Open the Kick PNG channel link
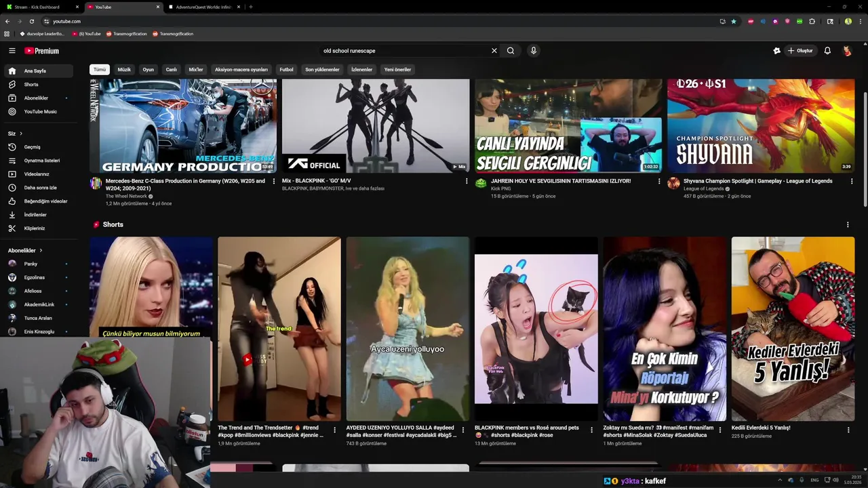This screenshot has height=488, width=868. (500, 188)
